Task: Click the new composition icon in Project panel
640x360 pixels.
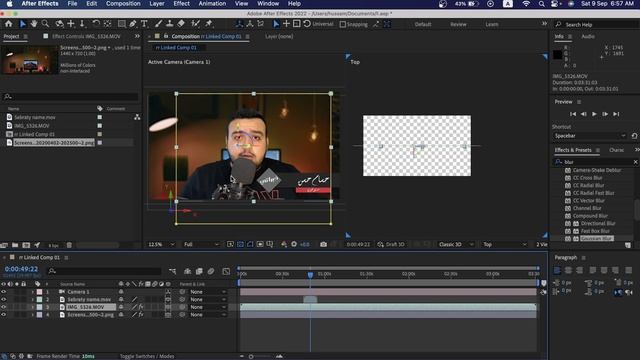Action: (26, 245)
